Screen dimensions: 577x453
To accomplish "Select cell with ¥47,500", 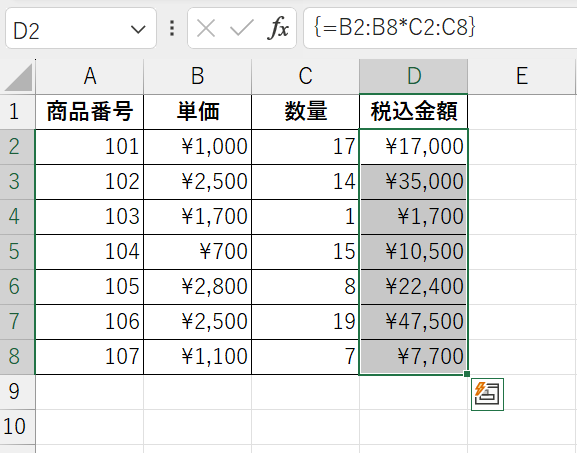I will [414, 321].
